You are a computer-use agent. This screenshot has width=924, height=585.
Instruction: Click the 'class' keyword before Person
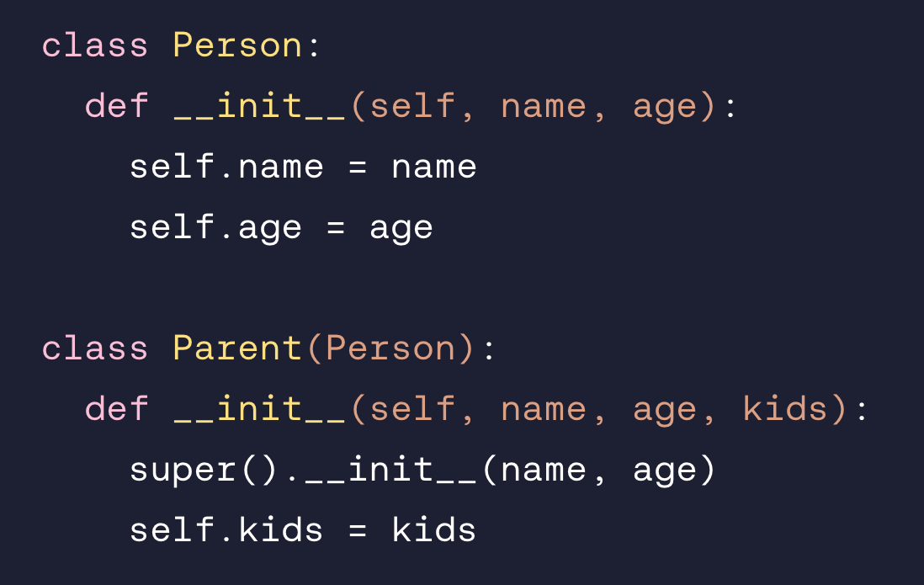pos(94,45)
